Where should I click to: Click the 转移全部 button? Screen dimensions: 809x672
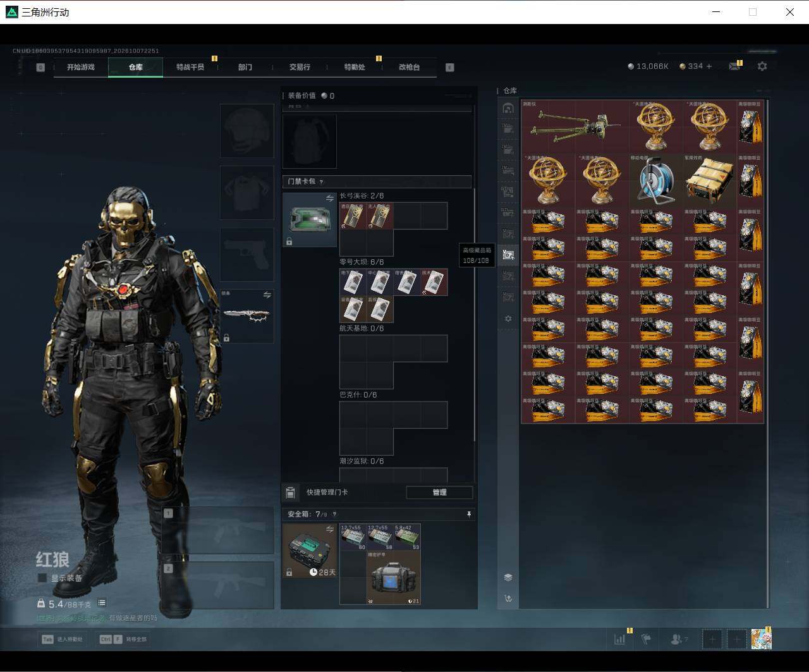123,639
